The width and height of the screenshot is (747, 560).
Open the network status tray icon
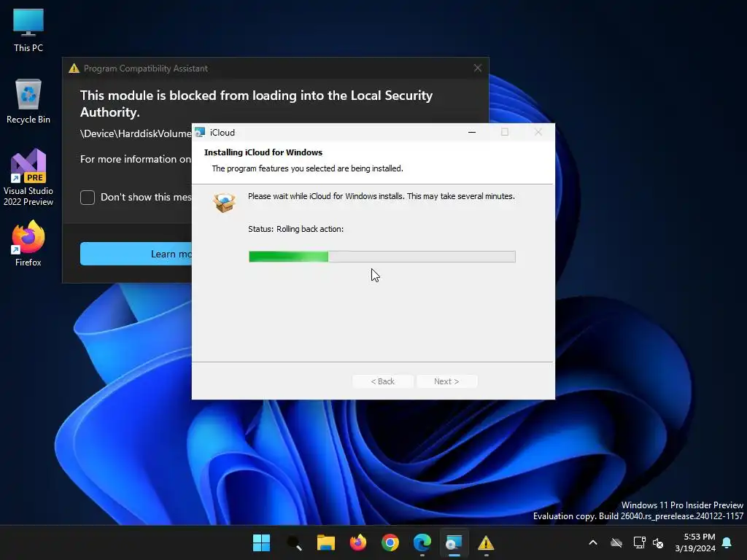click(x=639, y=542)
